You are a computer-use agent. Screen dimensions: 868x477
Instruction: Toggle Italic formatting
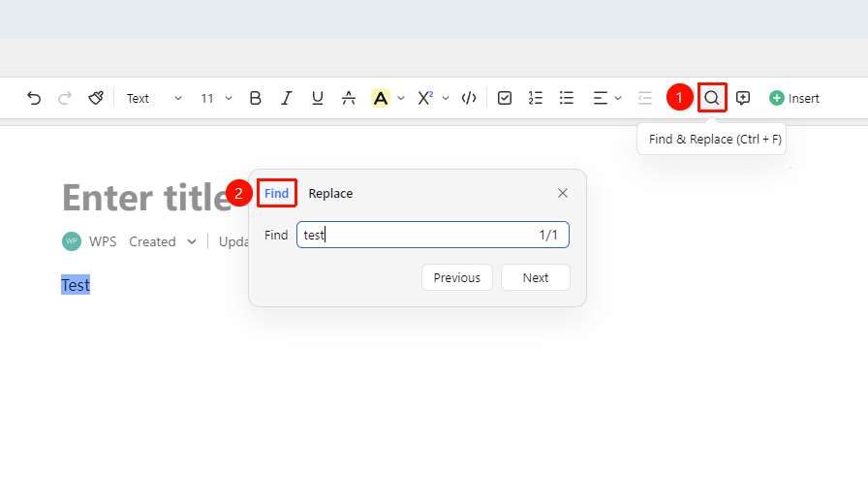[x=286, y=98]
